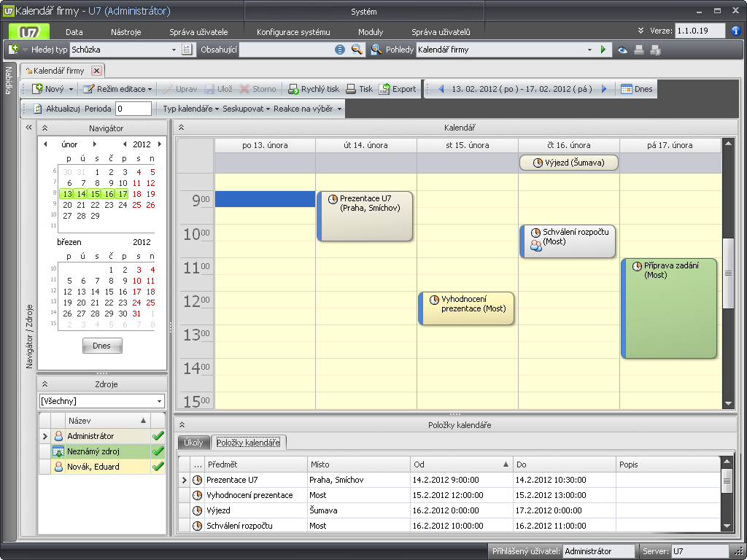
Task: Toggle the checkmark for Novák, Eduard source
Action: [158, 466]
